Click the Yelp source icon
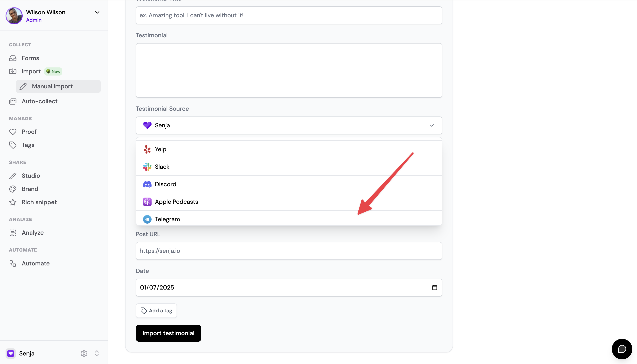Viewport: 637px width, 364px height. point(147,149)
